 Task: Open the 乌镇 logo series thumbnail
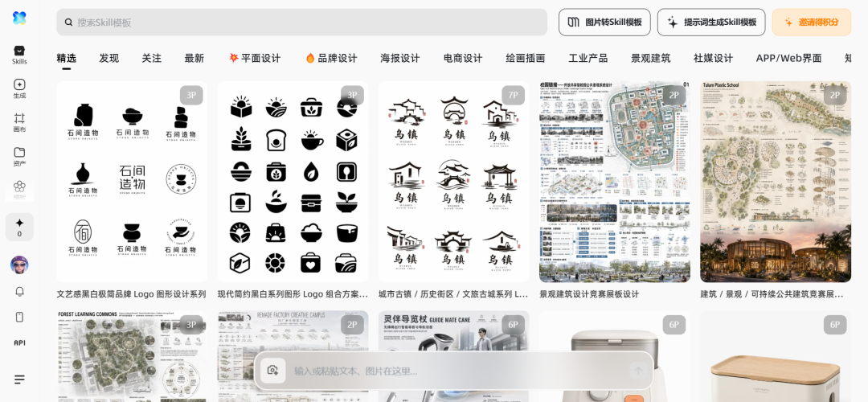click(x=454, y=182)
